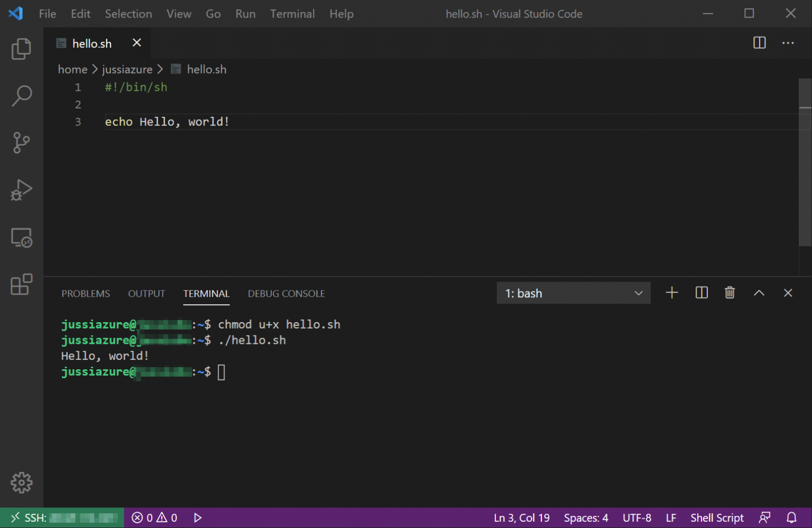This screenshot has width=812, height=528.
Task: Open the Source Control view
Action: click(x=21, y=143)
